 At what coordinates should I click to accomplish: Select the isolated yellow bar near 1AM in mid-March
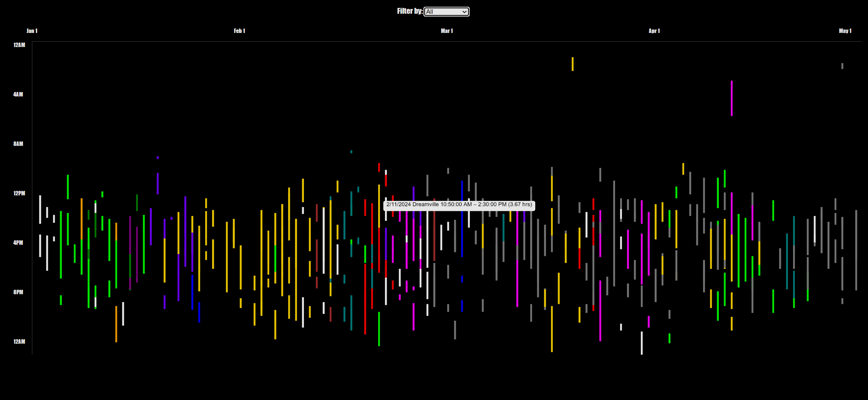(572, 64)
